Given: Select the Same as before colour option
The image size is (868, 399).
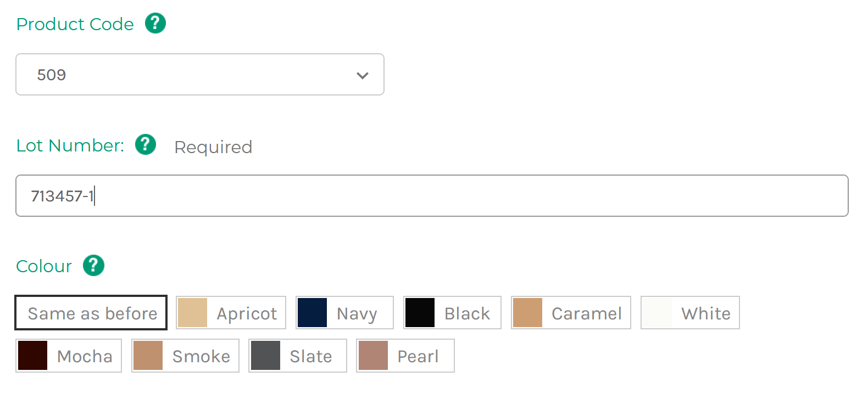Looking at the screenshot, I should point(91,313).
